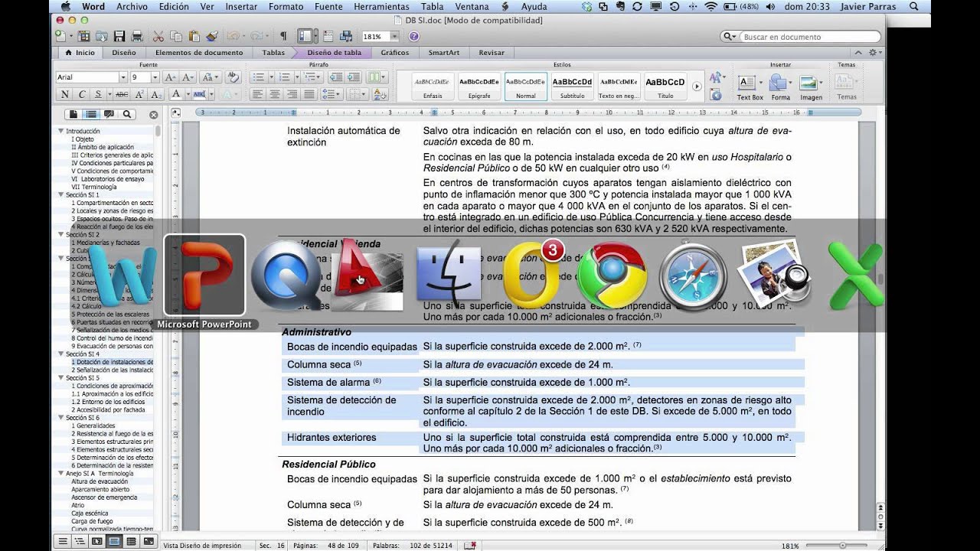Open the spelling and grammar status icon
The image size is (980, 551).
[471, 545]
